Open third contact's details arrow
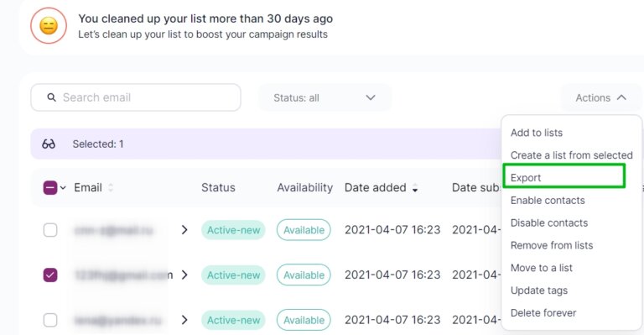644x335 pixels. tap(184, 320)
